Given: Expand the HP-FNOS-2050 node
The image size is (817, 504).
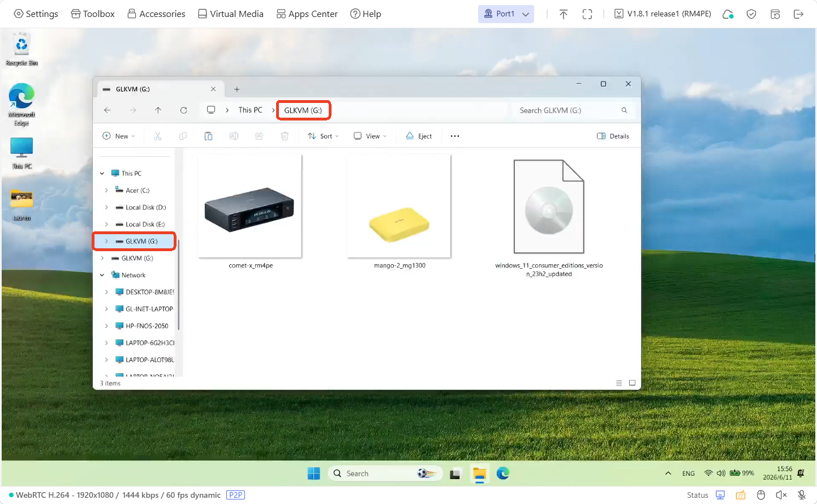Looking at the screenshot, I should (106, 326).
